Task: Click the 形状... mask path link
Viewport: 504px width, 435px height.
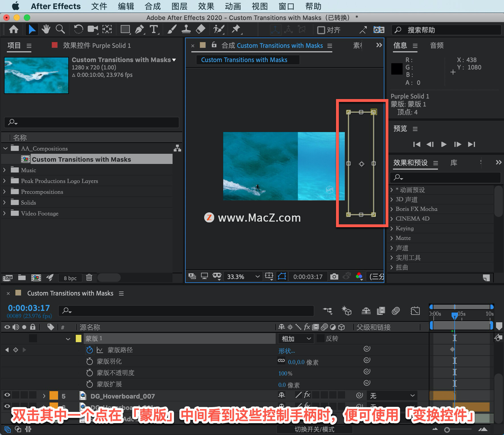Action: coord(286,351)
